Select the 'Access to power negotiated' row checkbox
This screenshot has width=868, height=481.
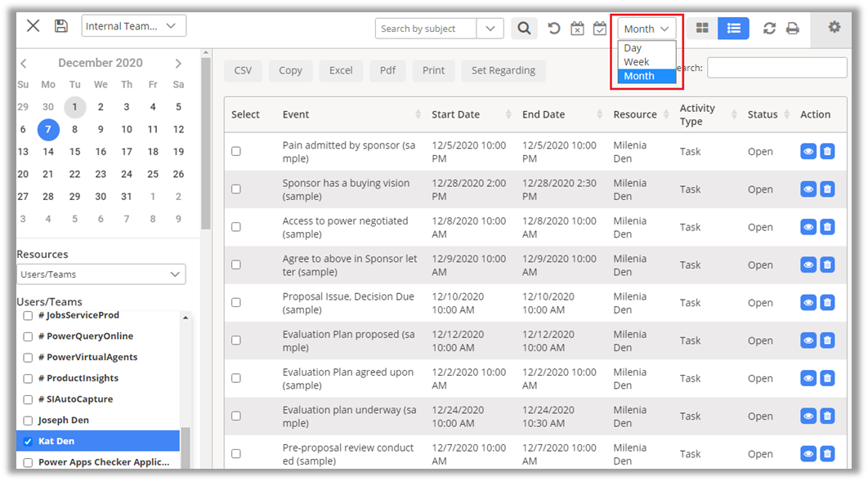(x=236, y=227)
